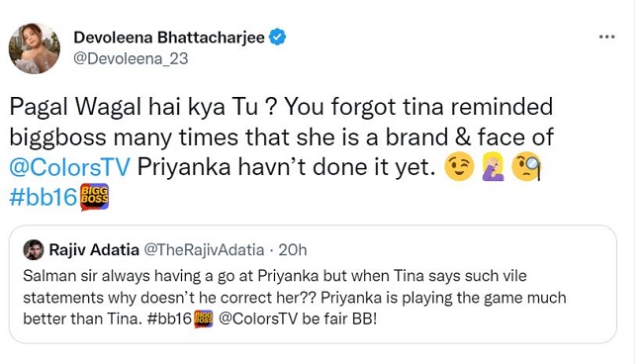The width and height of the screenshot is (643, 364).
Task: Click the @TheRajivAdatia handle
Action: [204, 249]
